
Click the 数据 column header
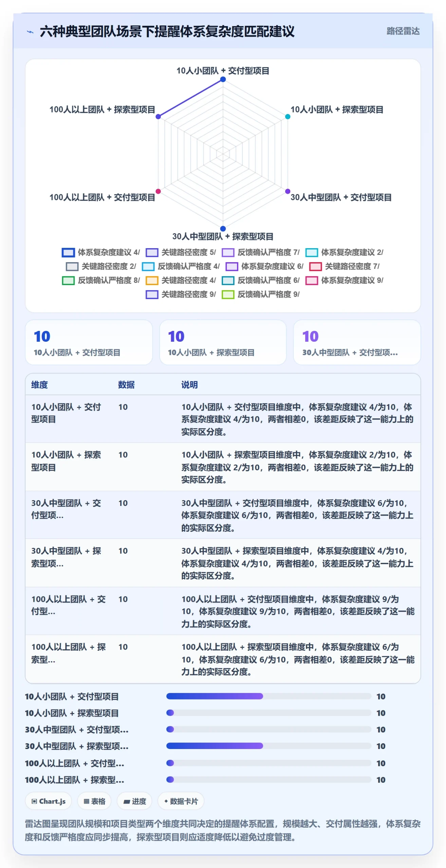tap(126, 384)
